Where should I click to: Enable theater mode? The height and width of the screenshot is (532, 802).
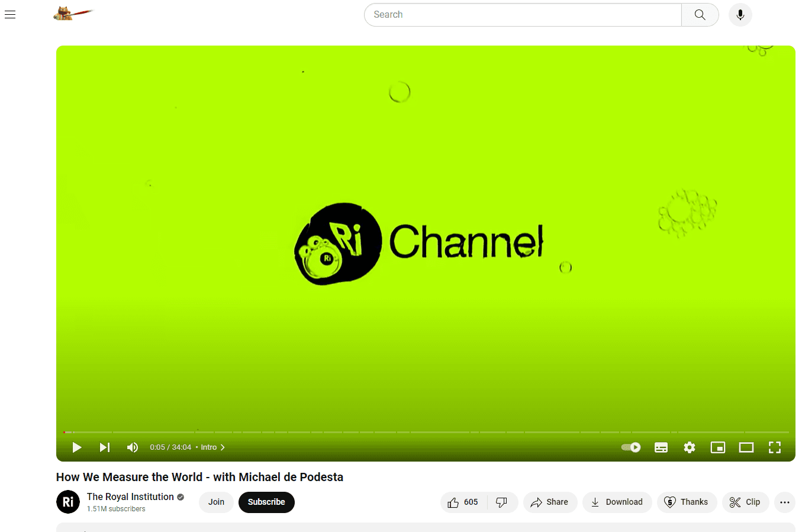click(x=746, y=447)
